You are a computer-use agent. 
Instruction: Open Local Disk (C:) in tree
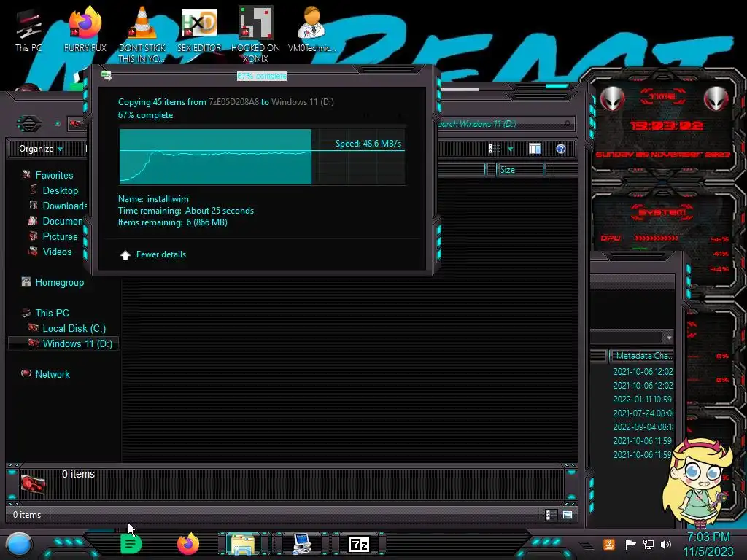pos(74,328)
